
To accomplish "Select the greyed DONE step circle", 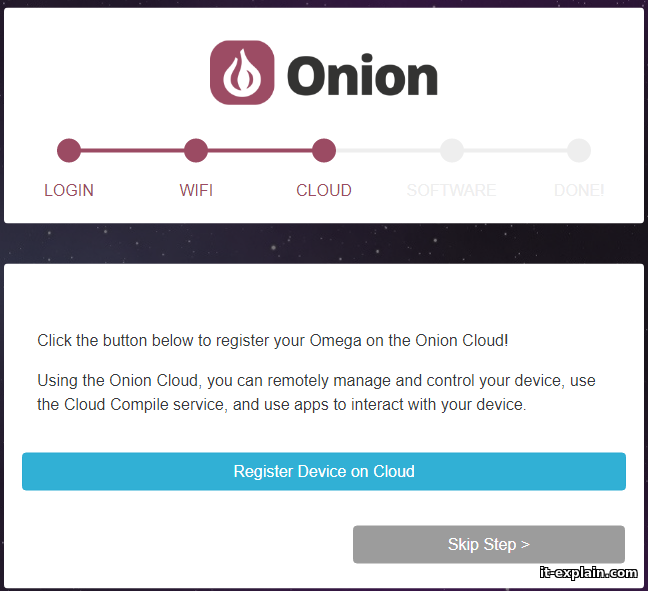I will click(578, 151).
